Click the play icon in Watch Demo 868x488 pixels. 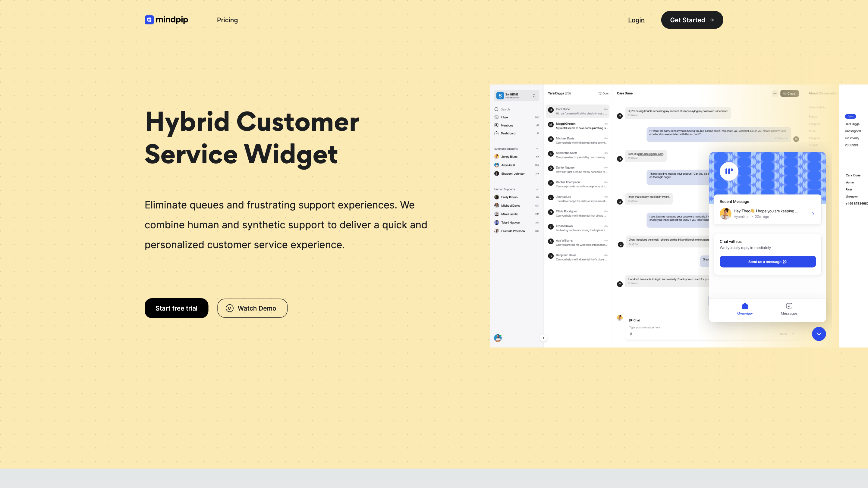(229, 308)
